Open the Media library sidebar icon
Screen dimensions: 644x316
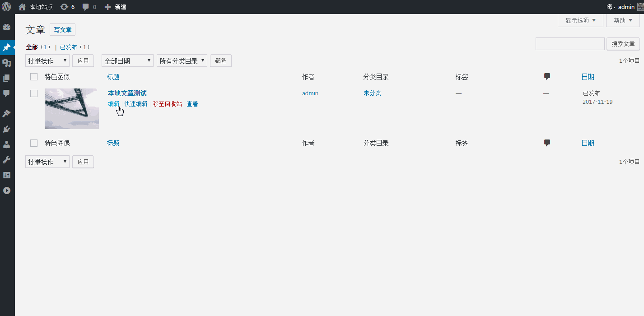[x=7, y=63]
